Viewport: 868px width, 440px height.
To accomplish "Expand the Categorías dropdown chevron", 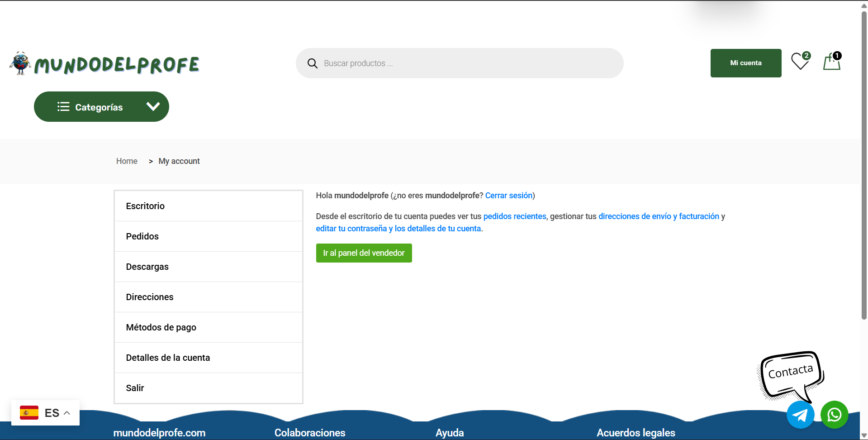I will tap(153, 107).
